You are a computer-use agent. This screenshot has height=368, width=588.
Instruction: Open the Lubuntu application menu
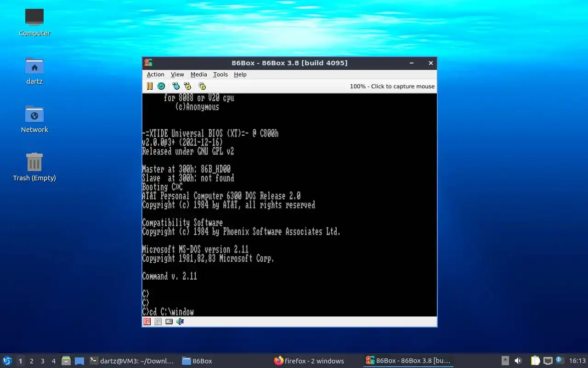point(7,361)
